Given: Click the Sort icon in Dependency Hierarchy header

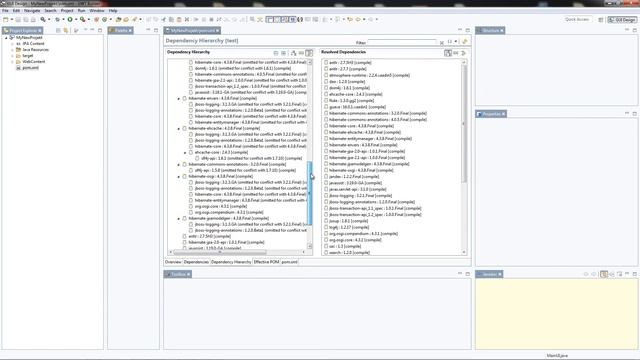Looking at the screenshot, I should tap(293, 53).
